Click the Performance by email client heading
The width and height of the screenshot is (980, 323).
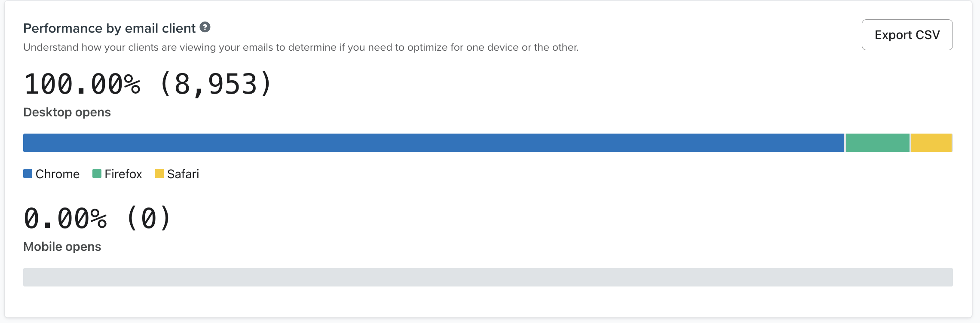(x=109, y=28)
